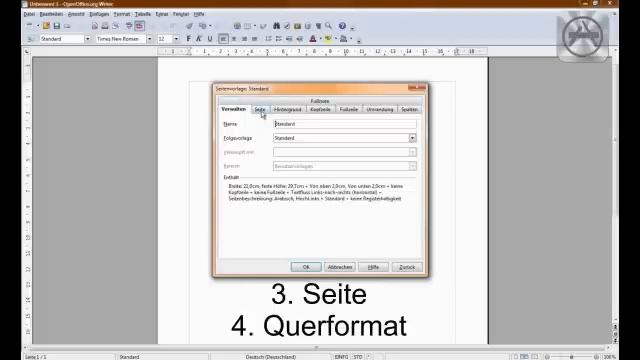This screenshot has height=360, width=640.
Task: Open Styles and Formatting icon left of style box
Action: click(x=30, y=39)
